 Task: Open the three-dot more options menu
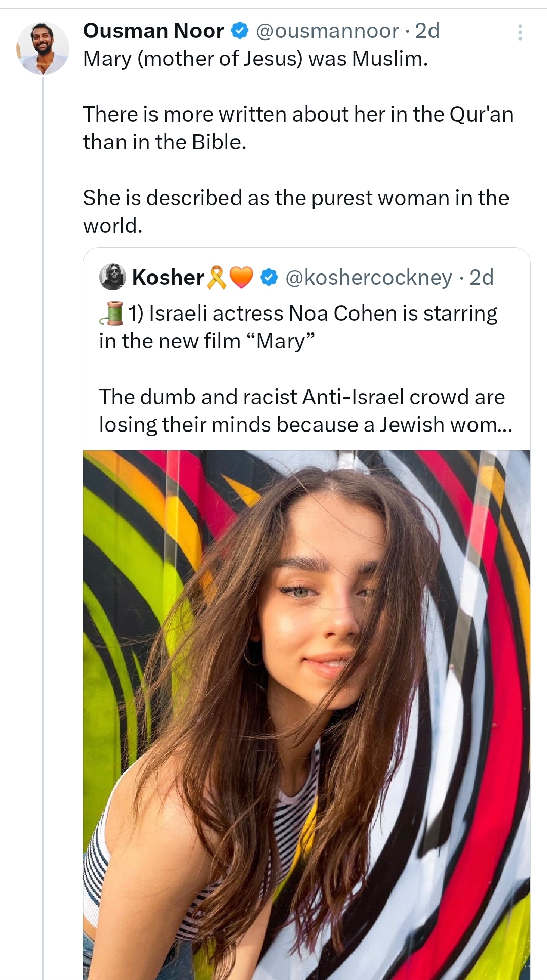(520, 32)
